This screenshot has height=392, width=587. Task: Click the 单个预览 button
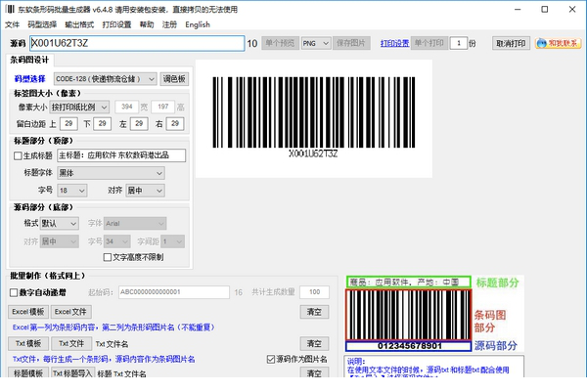click(x=280, y=43)
